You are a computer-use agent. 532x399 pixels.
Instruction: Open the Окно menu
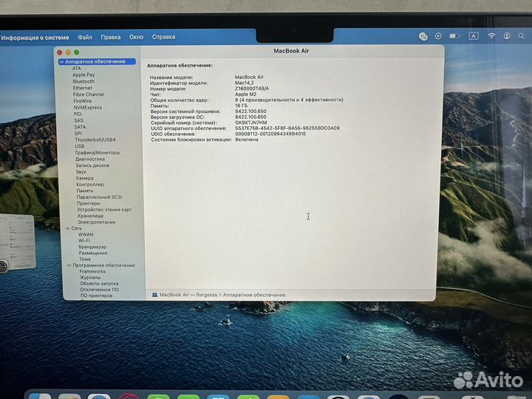(x=136, y=38)
